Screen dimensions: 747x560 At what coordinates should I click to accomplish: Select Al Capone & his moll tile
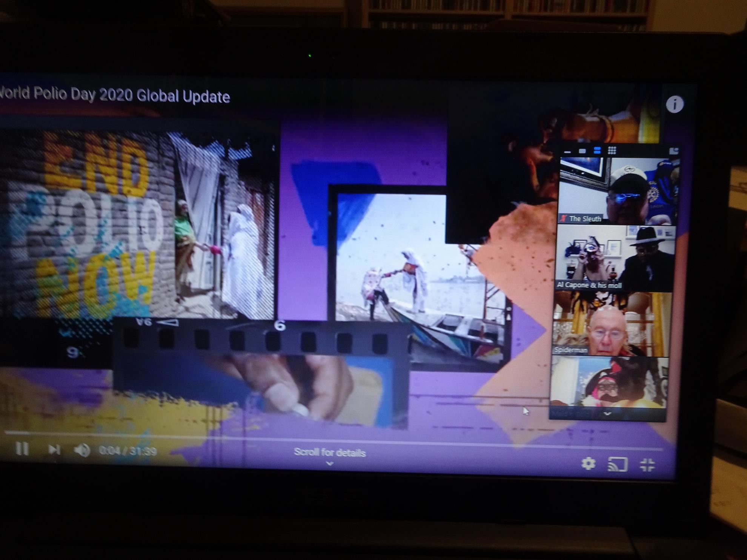(x=615, y=258)
